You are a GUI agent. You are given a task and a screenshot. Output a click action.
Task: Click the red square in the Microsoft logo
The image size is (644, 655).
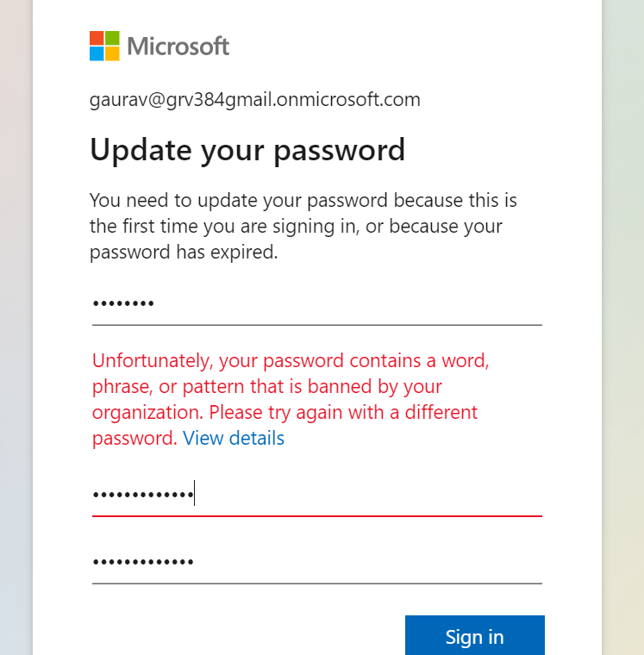click(97, 38)
